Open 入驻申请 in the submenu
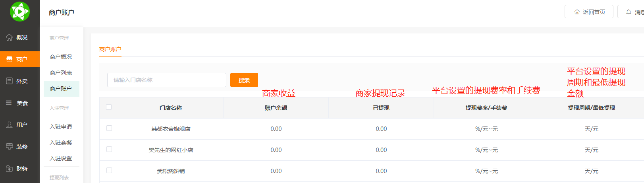This screenshot has height=183, width=644. tap(61, 127)
